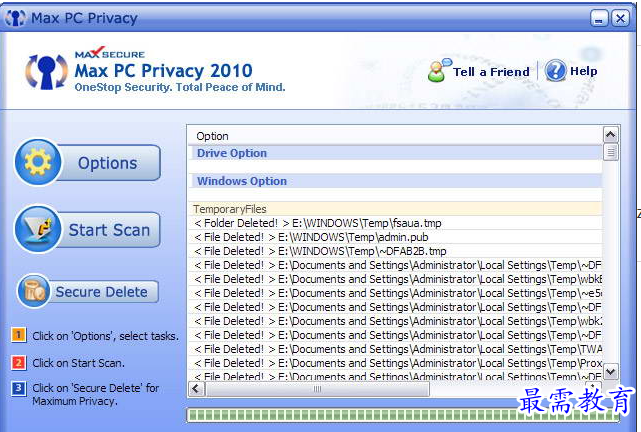
Task: Click the results list scroll down arrow
Action: (610, 372)
